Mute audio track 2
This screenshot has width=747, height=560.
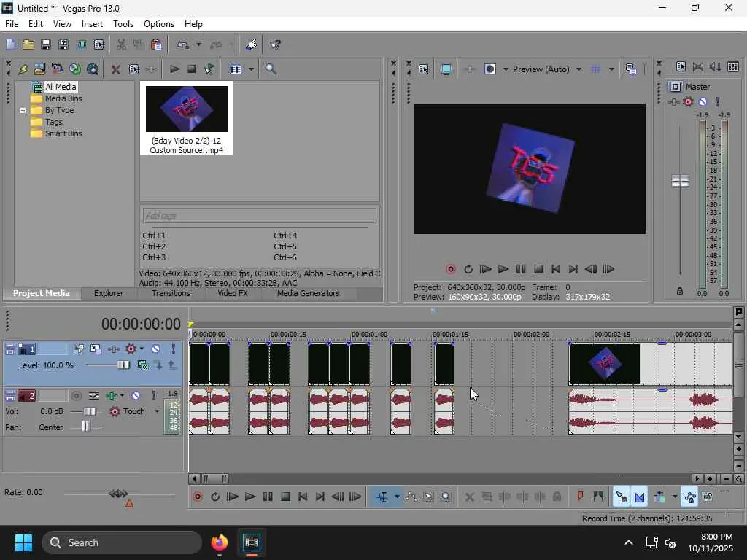(x=136, y=396)
